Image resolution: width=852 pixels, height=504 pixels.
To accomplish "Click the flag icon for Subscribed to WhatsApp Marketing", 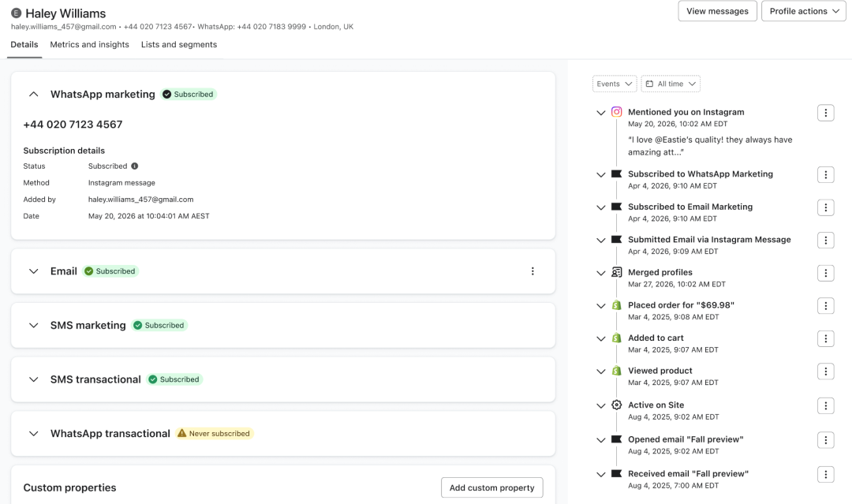I will coord(616,174).
